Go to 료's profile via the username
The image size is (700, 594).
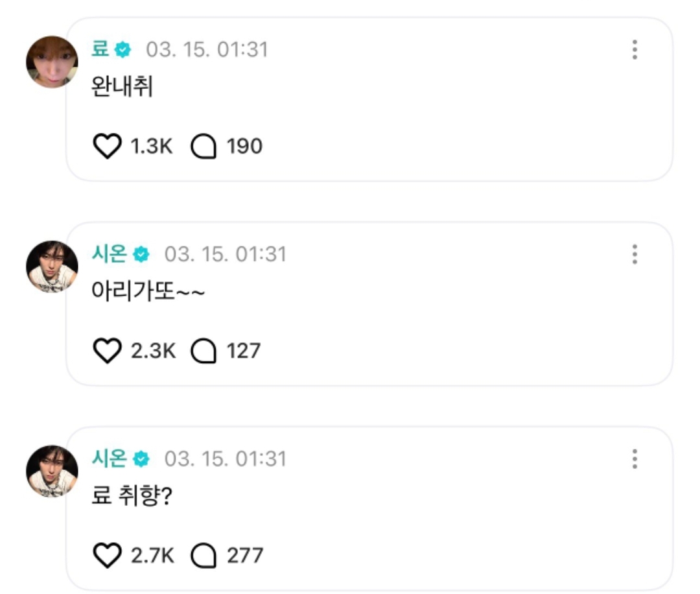[100, 49]
